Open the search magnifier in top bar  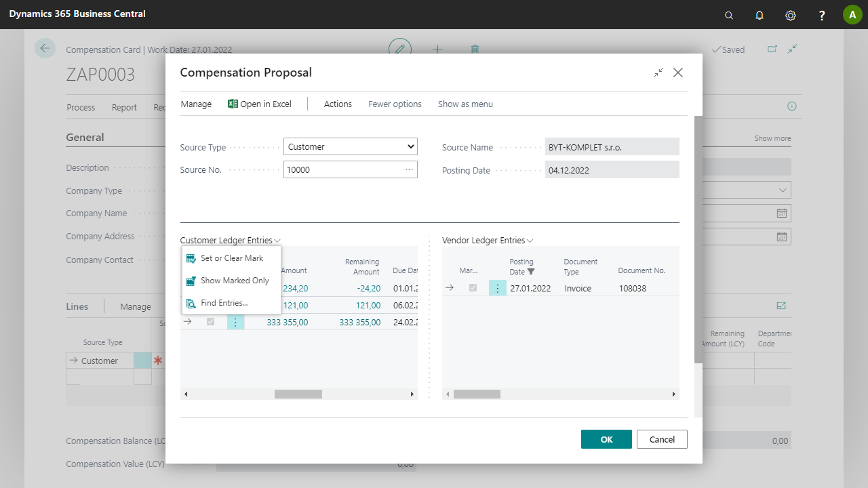(729, 15)
